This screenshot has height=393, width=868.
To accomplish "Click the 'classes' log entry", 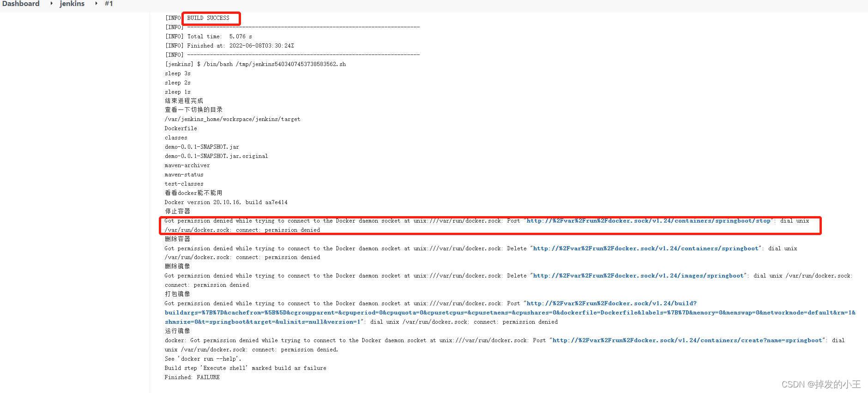I will (176, 138).
